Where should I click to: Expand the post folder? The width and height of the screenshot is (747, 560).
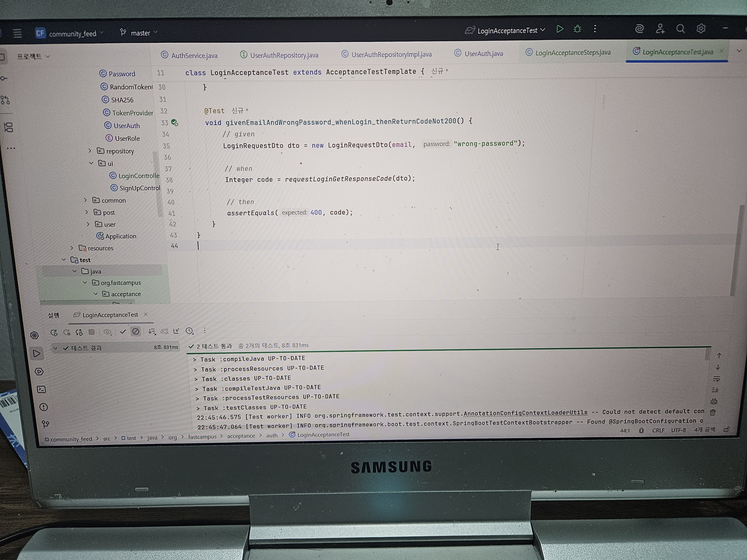pyautogui.click(x=87, y=212)
